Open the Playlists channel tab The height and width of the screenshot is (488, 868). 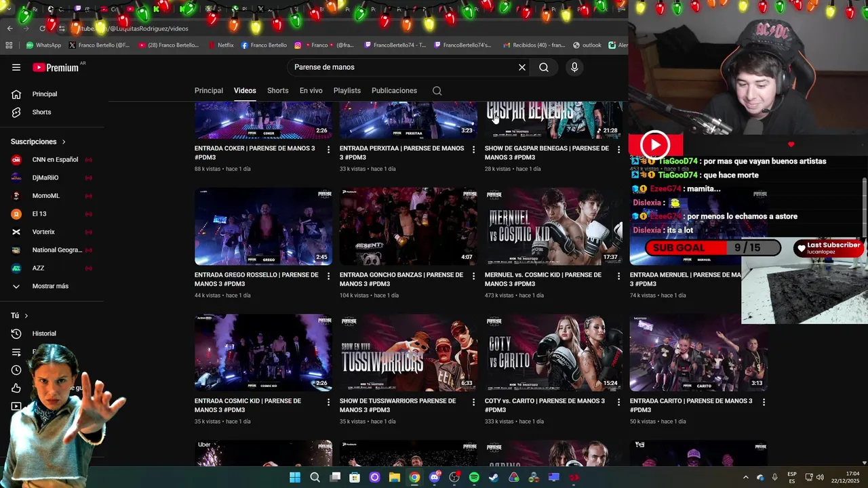point(347,91)
